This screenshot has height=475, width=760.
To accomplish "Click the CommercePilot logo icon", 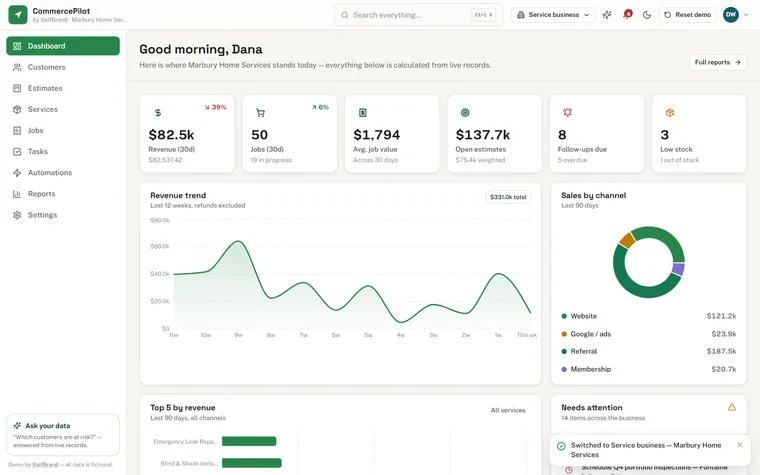I will click(17, 15).
